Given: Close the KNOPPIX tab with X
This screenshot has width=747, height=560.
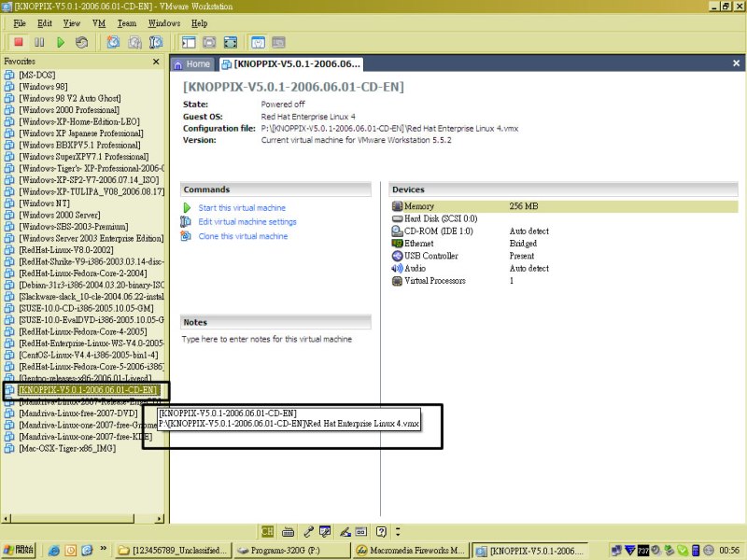Looking at the screenshot, I should pos(736,63).
